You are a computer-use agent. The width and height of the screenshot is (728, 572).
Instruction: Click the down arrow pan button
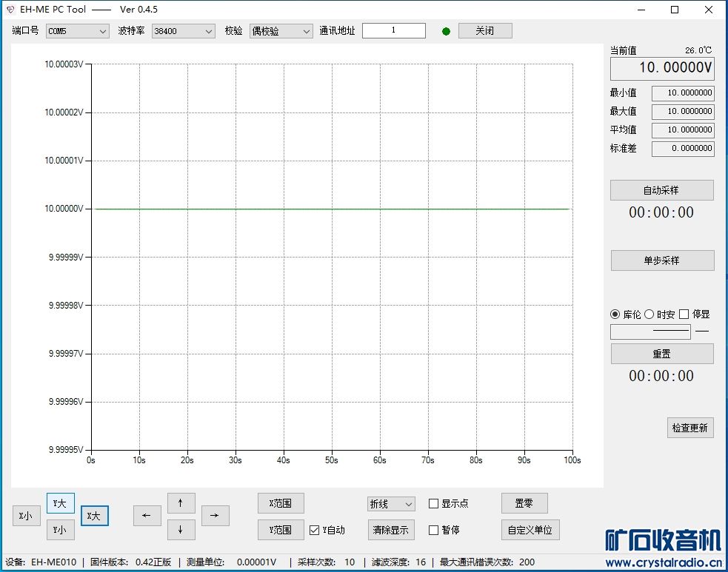click(x=181, y=530)
